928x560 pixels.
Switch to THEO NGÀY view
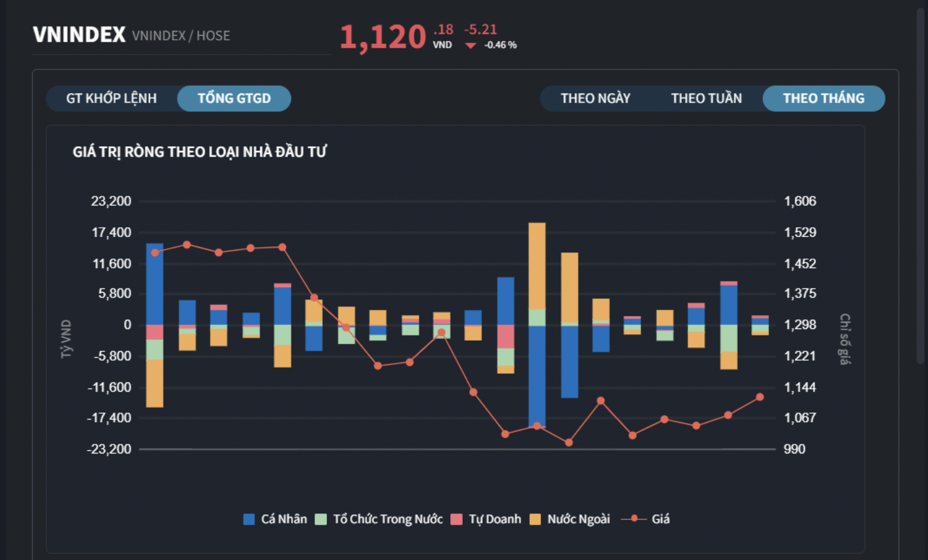click(595, 99)
